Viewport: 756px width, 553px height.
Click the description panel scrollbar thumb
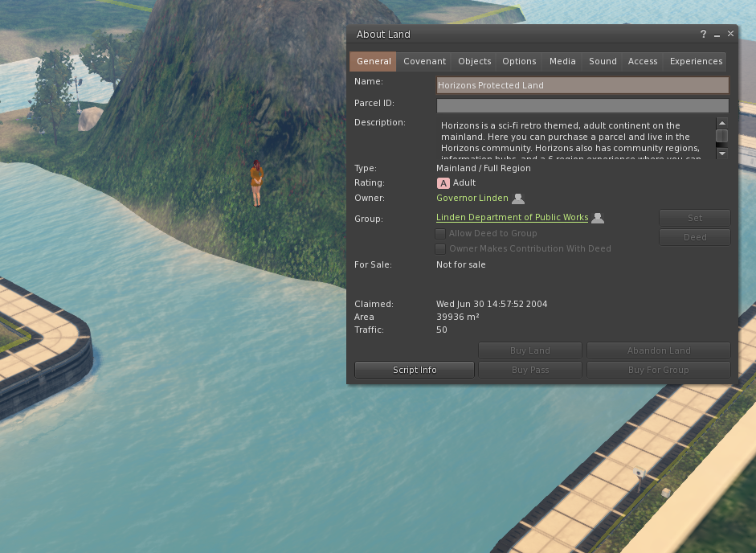[721, 135]
